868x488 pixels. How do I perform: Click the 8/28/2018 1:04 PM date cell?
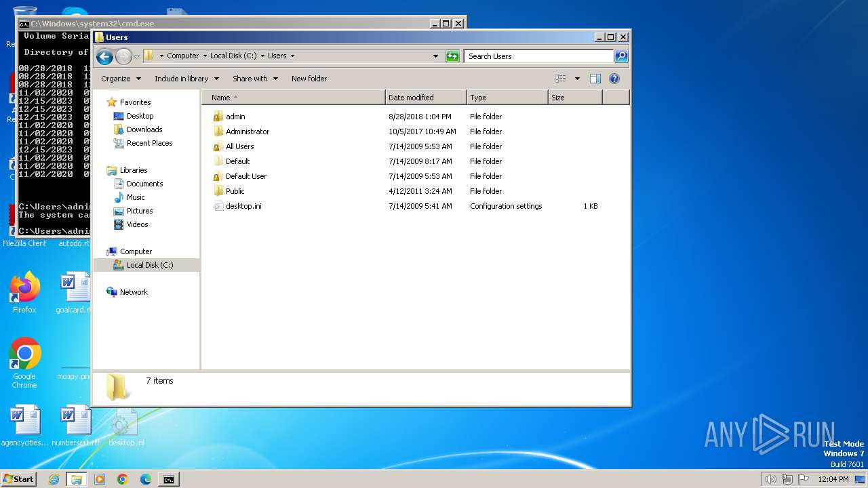coord(420,117)
